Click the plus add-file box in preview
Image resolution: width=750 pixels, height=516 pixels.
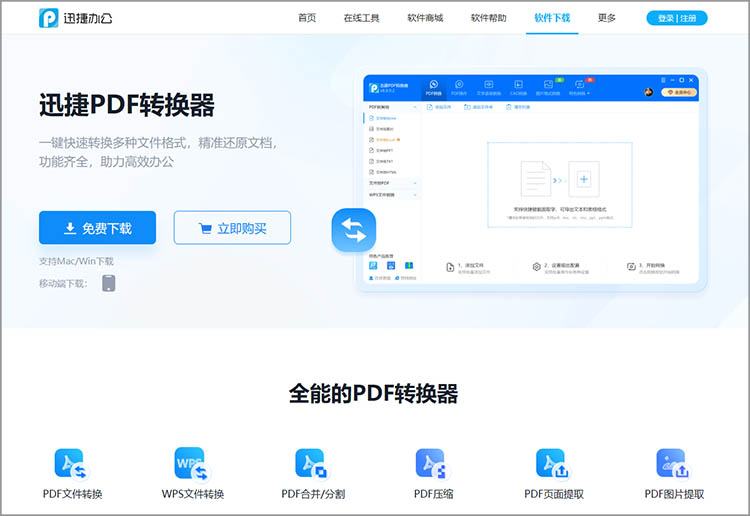click(x=584, y=179)
